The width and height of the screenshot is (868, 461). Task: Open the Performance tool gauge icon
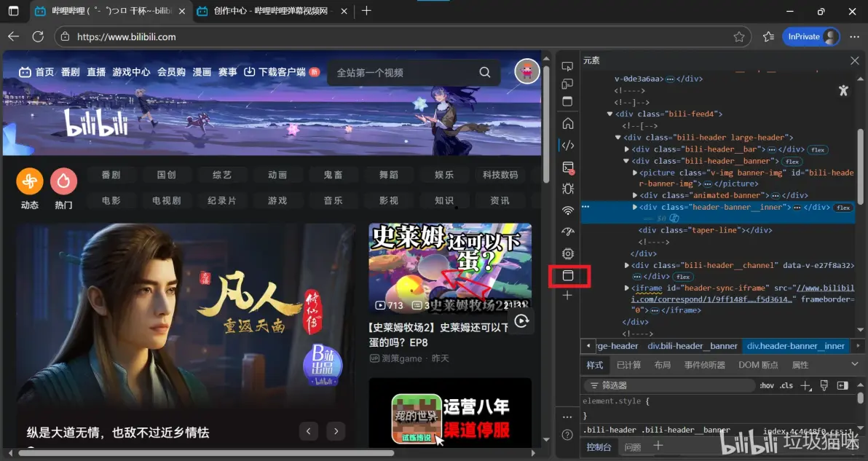coord(567,232)
